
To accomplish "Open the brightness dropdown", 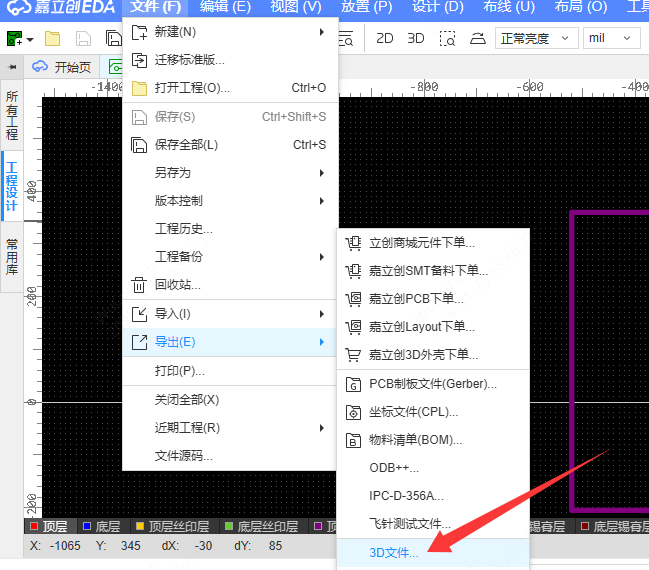I will pos(537,39).
